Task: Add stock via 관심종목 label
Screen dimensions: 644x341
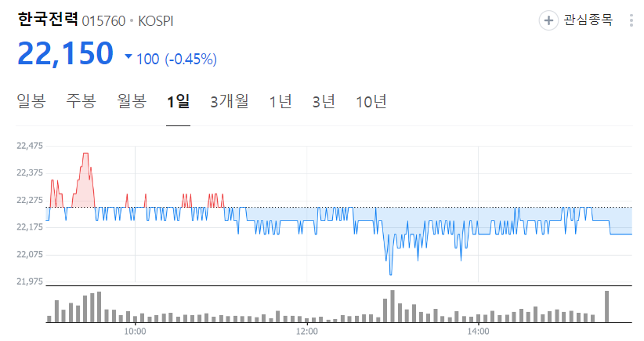Action: (x=588, y=20)
